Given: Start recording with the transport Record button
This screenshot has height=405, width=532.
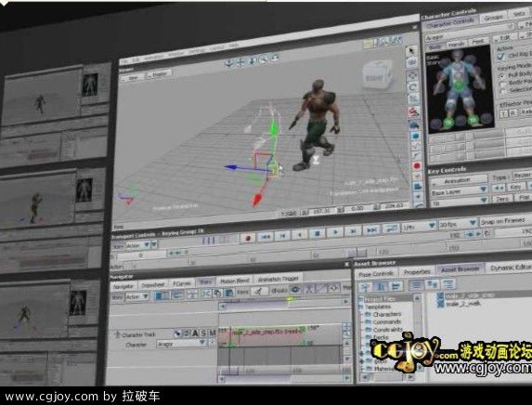Looking at the screenshot, I should (x=248, y=238).
